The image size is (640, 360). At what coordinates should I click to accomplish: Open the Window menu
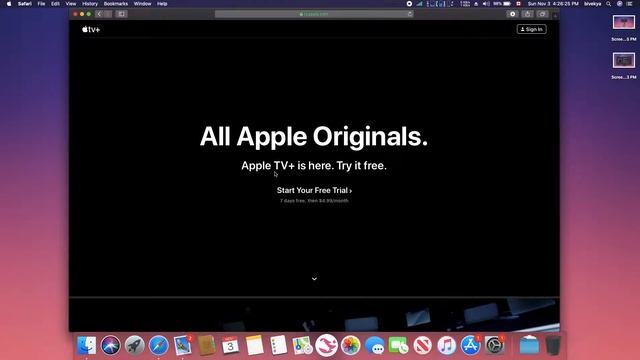142,4
